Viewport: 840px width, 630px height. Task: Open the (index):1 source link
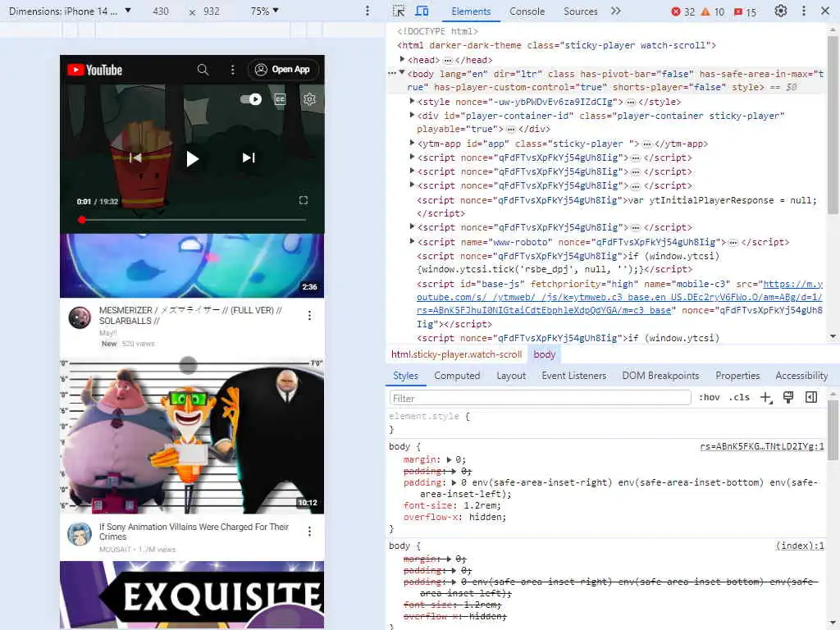coord(800,546)
